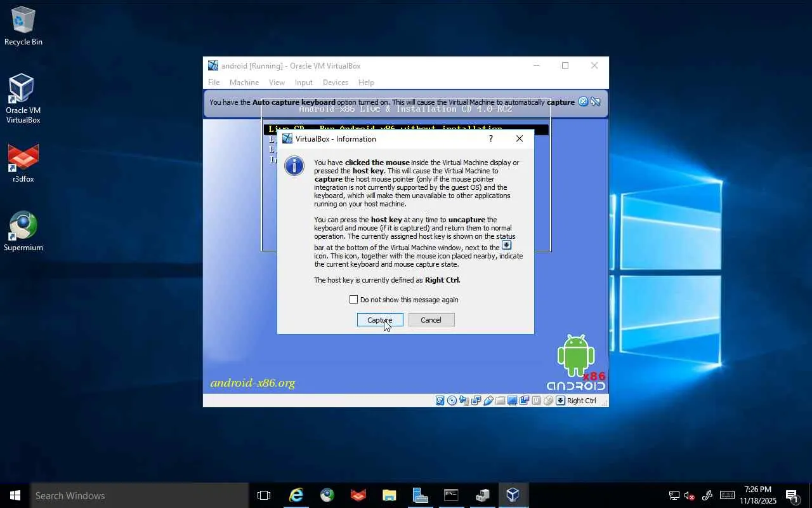Click the grey boxes taskbar icon beside Command Prompt

point(482,495)
